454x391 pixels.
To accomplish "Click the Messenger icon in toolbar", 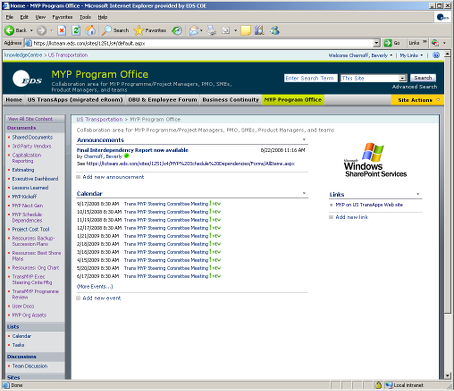I will 275,31.
